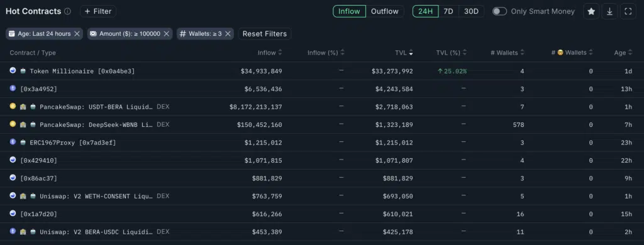Select the 7D time range tab

(448, 11)
